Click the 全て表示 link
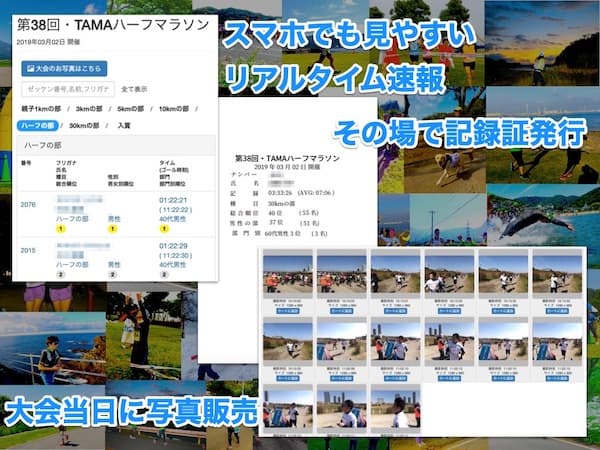The width and height of the screenshot is (600, 450). coord(134,89)
